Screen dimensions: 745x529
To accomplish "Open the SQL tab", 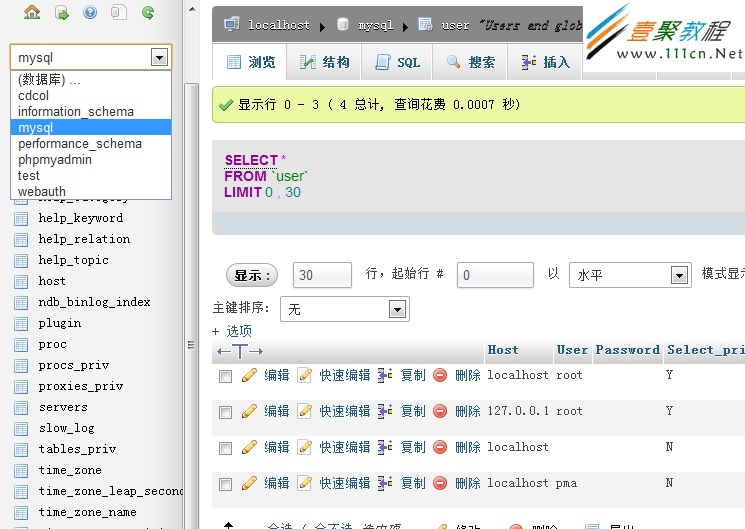I will (397, 62).
